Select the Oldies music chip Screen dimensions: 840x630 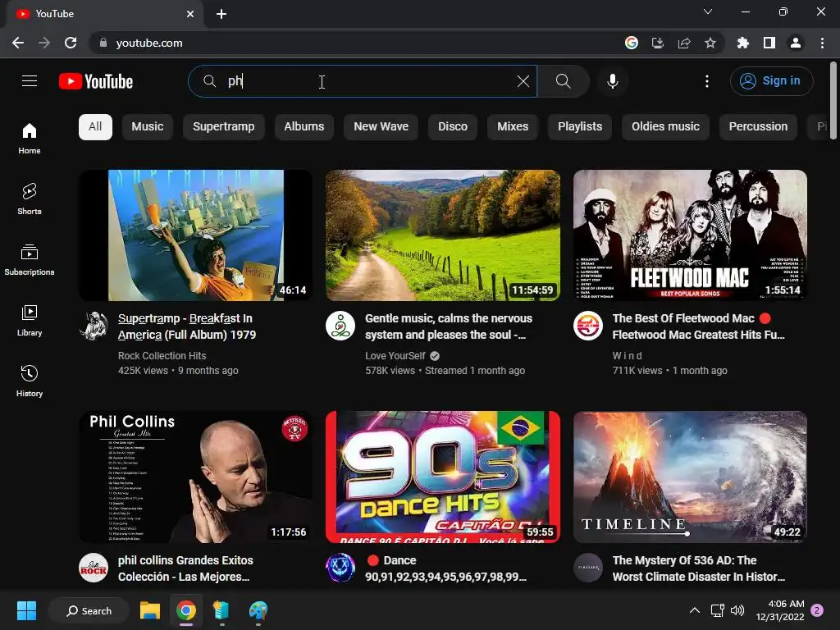point(665,127)
